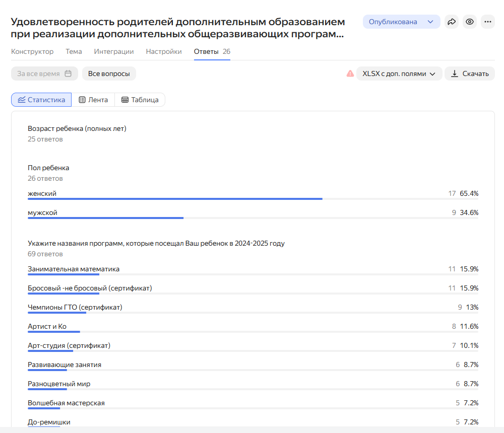504x433 pixels.
Task: Open the three-dots more options menu
Action: 487,22
